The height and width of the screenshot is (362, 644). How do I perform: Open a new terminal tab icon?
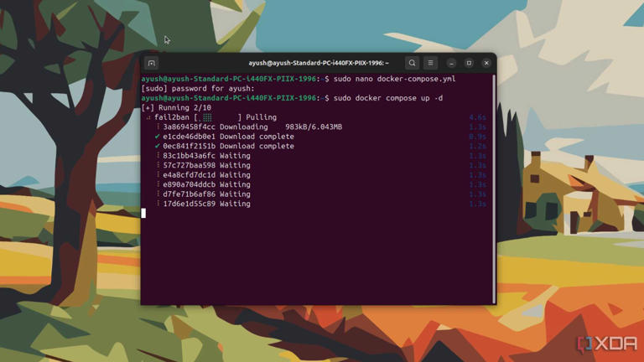(x=151, y=63)
